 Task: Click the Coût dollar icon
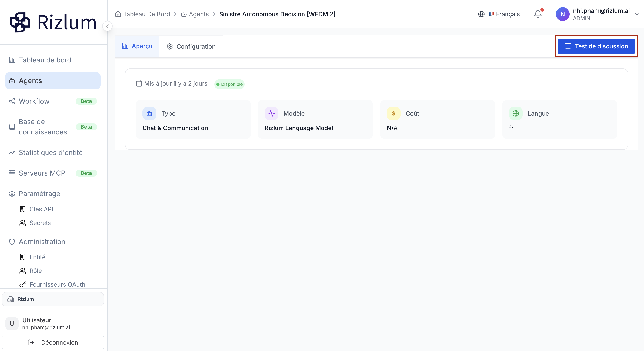(394, 113)
